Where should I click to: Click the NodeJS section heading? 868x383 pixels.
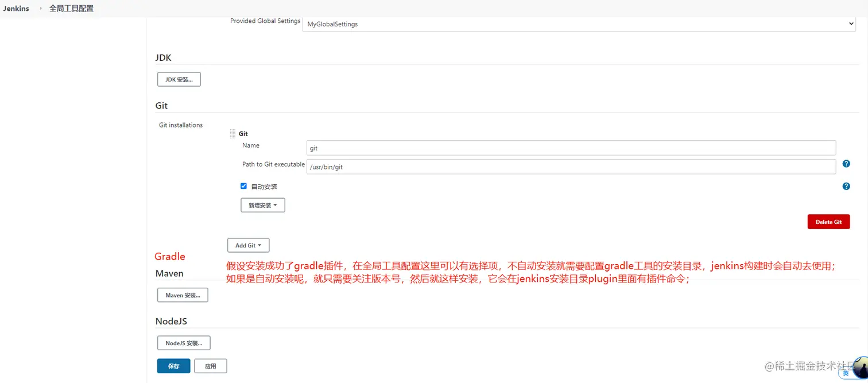click(x=171, y=321)
